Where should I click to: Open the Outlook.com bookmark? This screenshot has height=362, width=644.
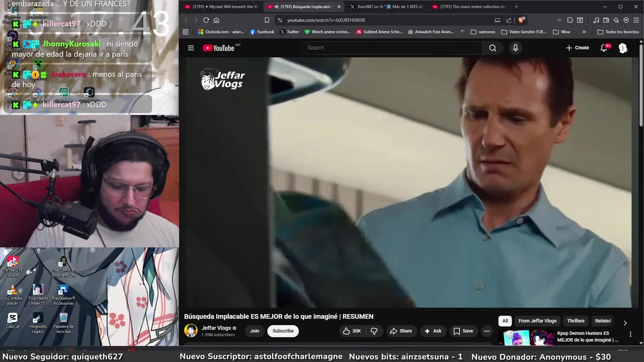pos(221,32)
